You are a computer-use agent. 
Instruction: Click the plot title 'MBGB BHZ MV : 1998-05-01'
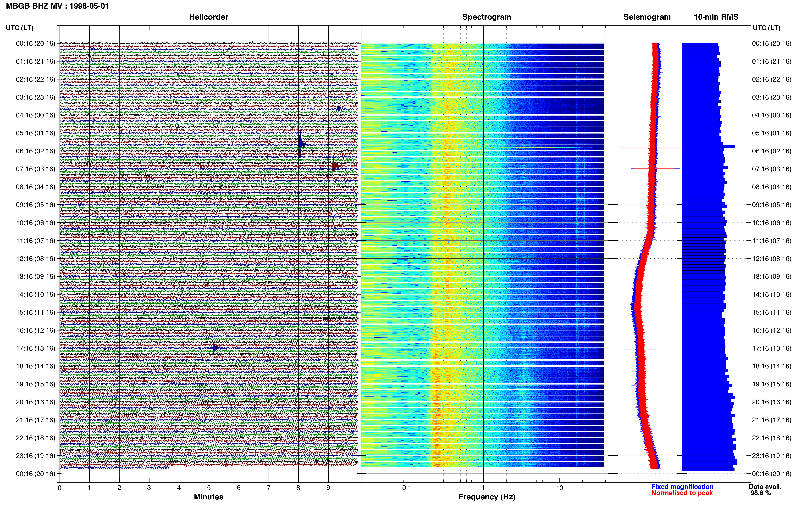57,6
